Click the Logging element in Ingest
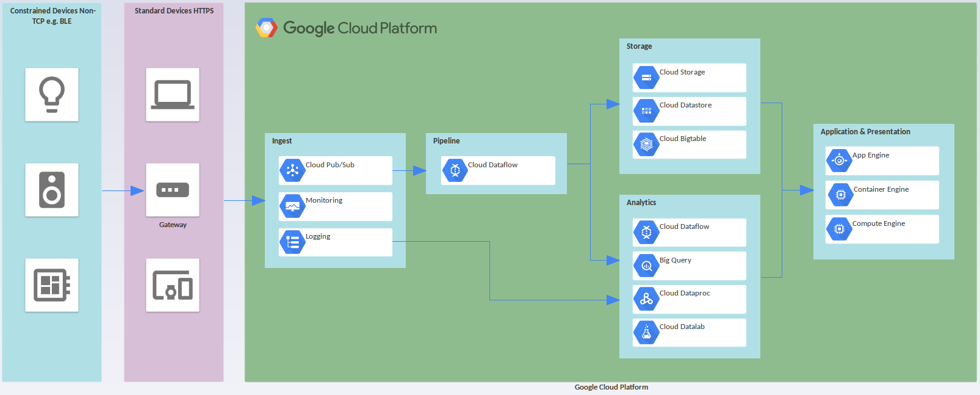The width and height of the screenshot is (980, 395). coord(336,242)
